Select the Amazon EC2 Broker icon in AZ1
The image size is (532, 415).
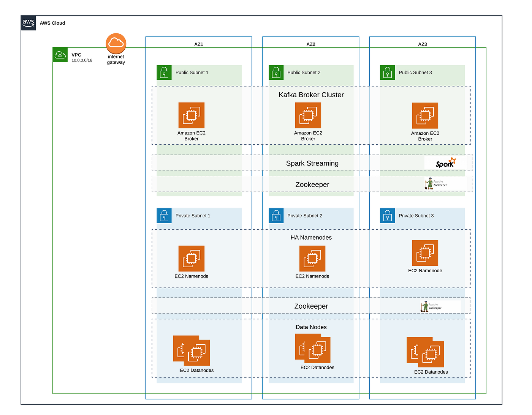coord(192,115)
